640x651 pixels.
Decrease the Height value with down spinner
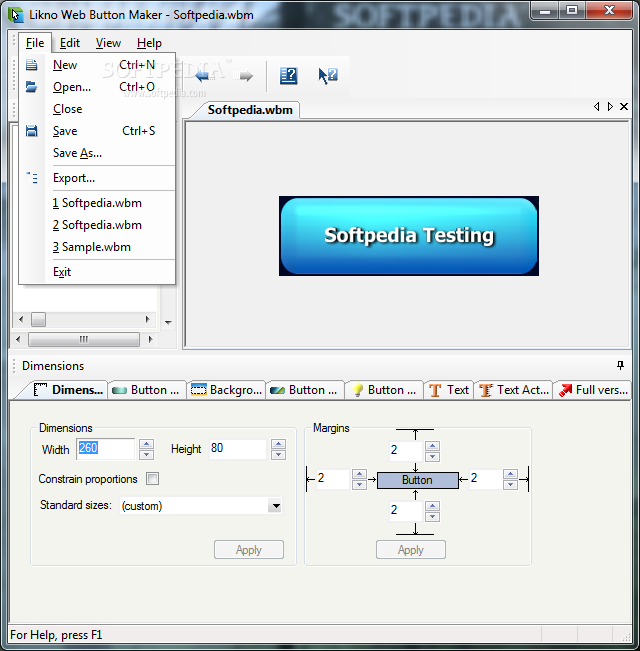click(278, 454)
